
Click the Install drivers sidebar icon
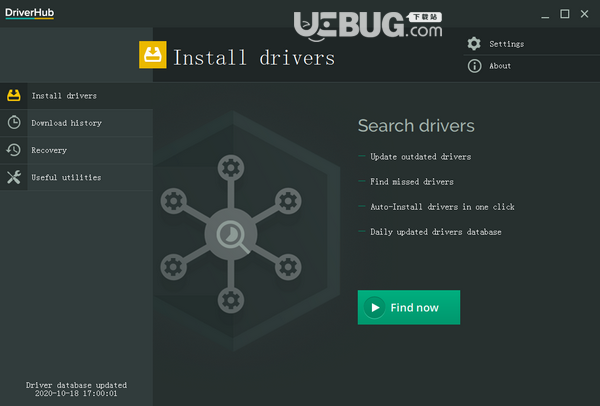(14, 95)
